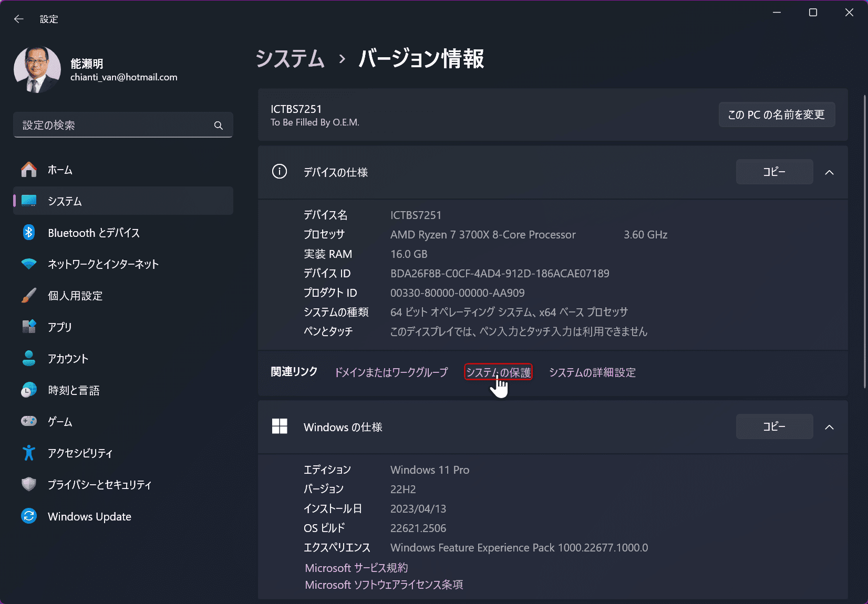Viewport: 868px width, 604px height.
Task: Click the Home house icon
Action: pos(29,170)
